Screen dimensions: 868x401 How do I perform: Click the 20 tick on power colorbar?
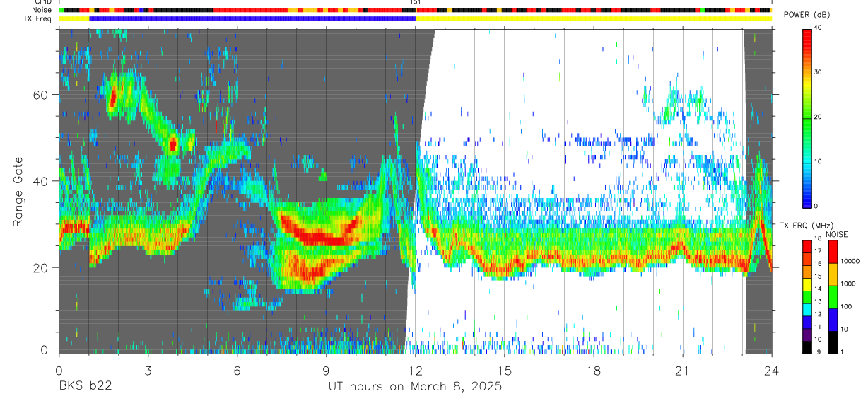pos(819,117)
